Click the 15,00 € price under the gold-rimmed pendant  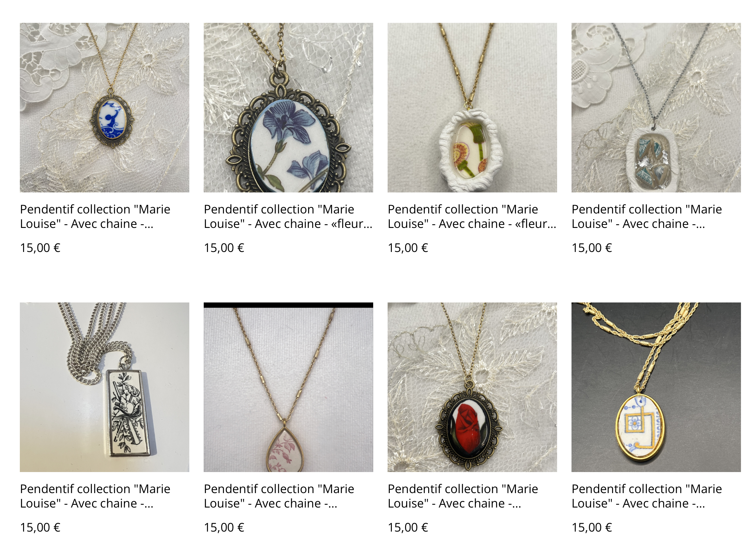[592, 527]
